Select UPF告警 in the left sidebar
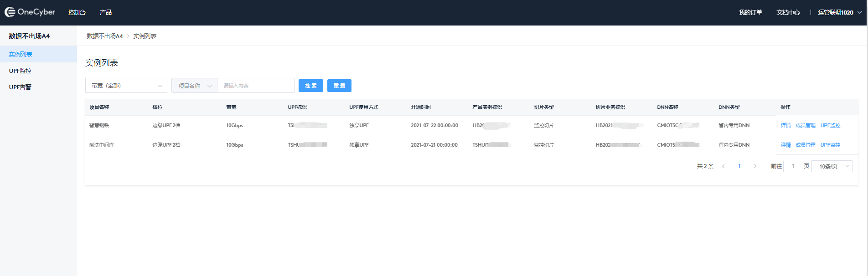The width and height of the screenshot is (868, 276). [x=20, y=87]
